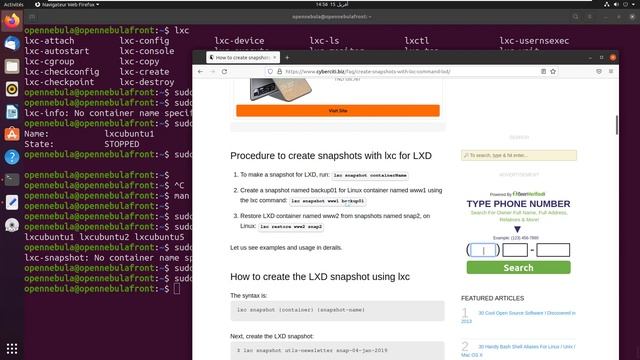Click 'lxc snapshot containerName' code snippet
Viewport: 640px width, 360px height.
point(370,176)
